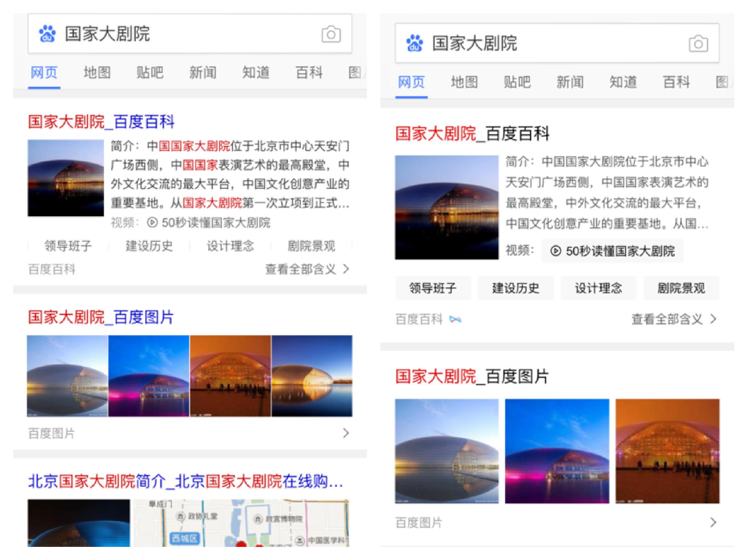Switch to 新闻 tab in right panel
747x560 pixels.
click(570, 82)
